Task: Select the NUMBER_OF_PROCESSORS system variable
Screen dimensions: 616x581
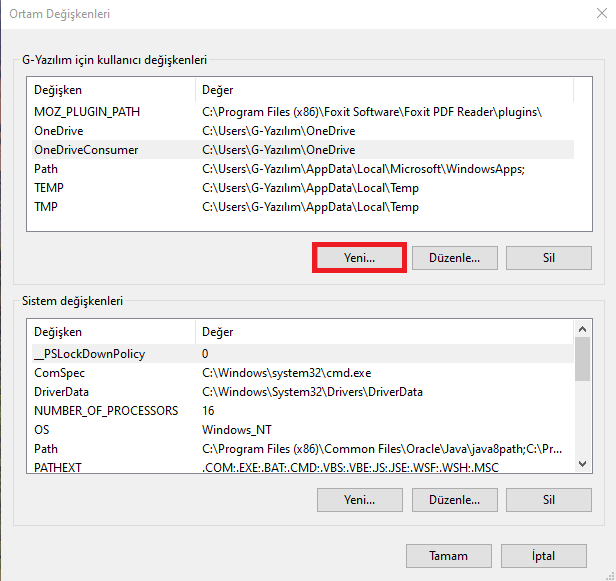Action: click(x=106, y=411)
